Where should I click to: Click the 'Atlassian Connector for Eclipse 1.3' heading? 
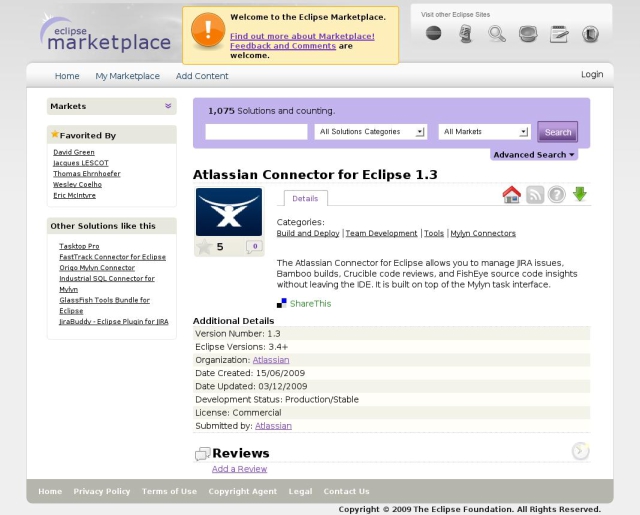[x=315, y=175]
